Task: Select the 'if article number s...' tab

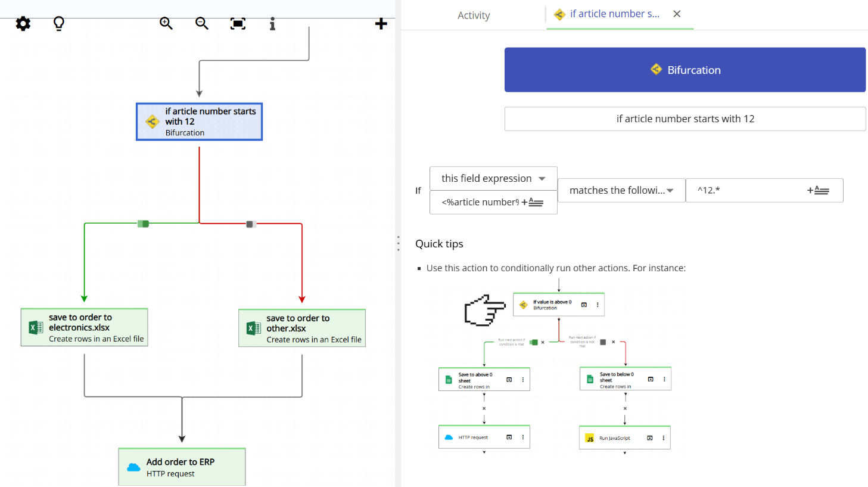Action: [614, 13]
